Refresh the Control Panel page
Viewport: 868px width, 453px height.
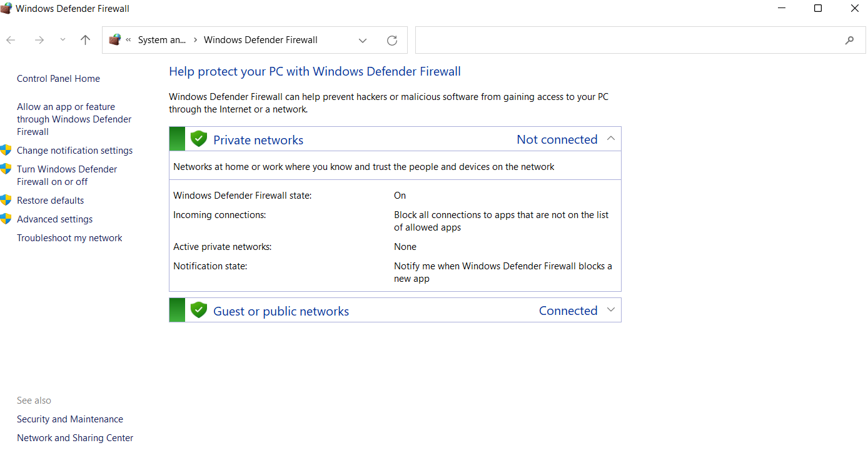pyautogui.click(x=392, y=41)
